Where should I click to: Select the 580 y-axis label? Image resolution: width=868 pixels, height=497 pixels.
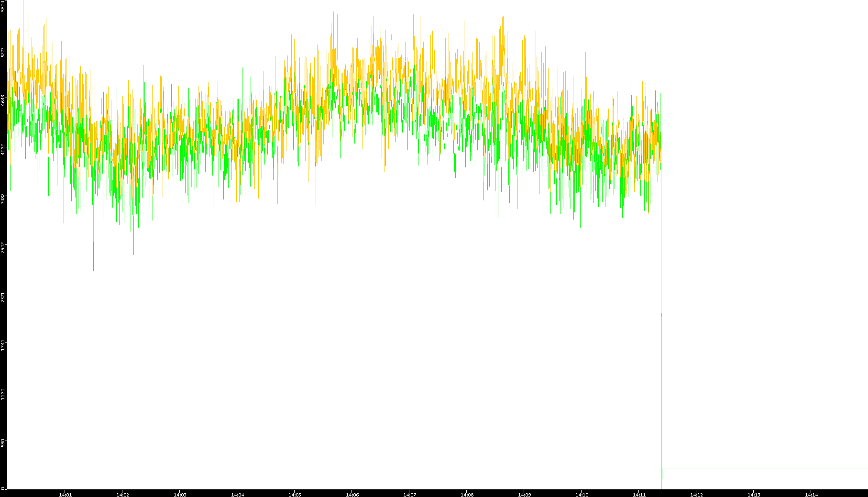3,442
